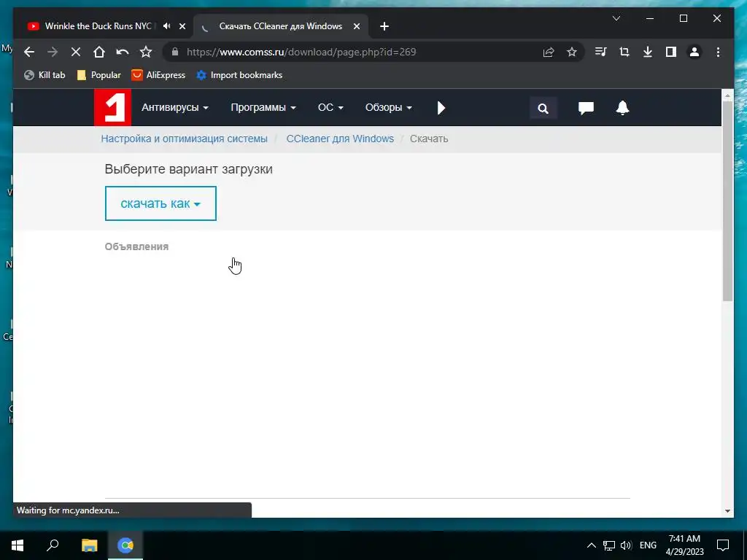
Task: Show hidden system tray icons
Action: (x=591, y=545)
